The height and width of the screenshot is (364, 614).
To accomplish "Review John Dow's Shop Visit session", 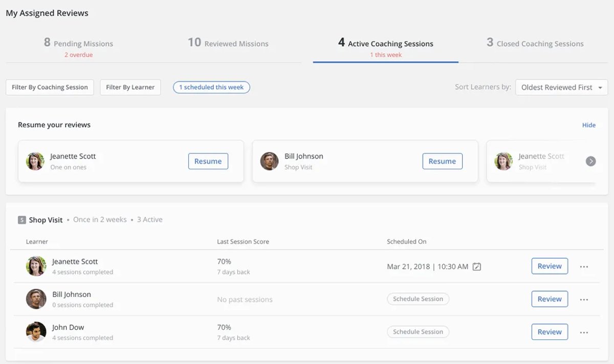I will tap(550, 332).
